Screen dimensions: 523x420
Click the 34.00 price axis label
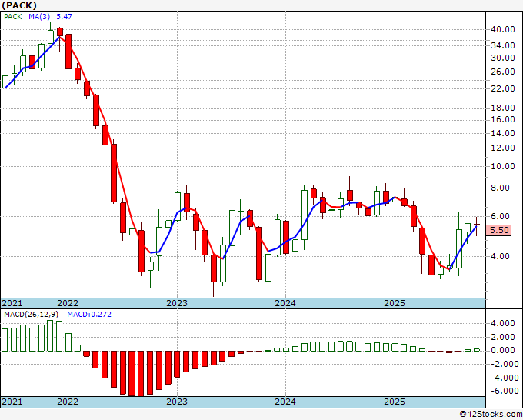503,45
